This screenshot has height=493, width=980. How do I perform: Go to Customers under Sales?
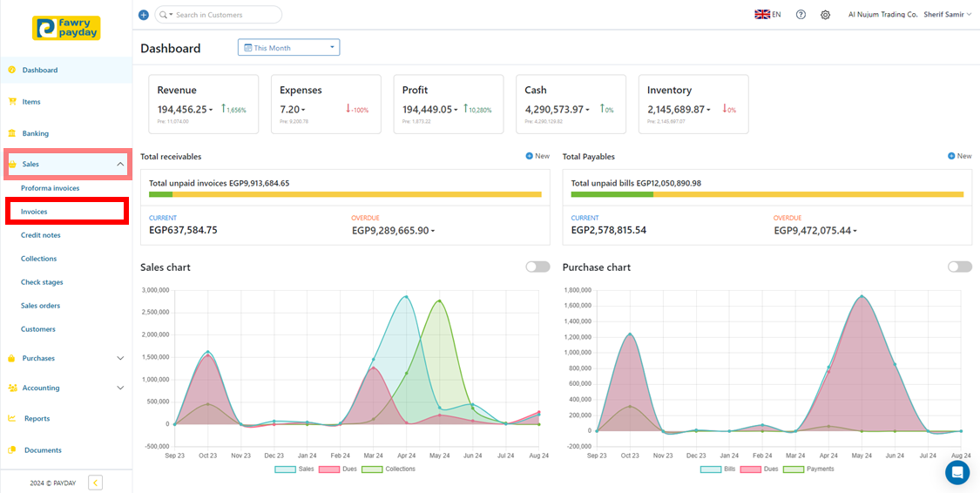tap(38, 329)
